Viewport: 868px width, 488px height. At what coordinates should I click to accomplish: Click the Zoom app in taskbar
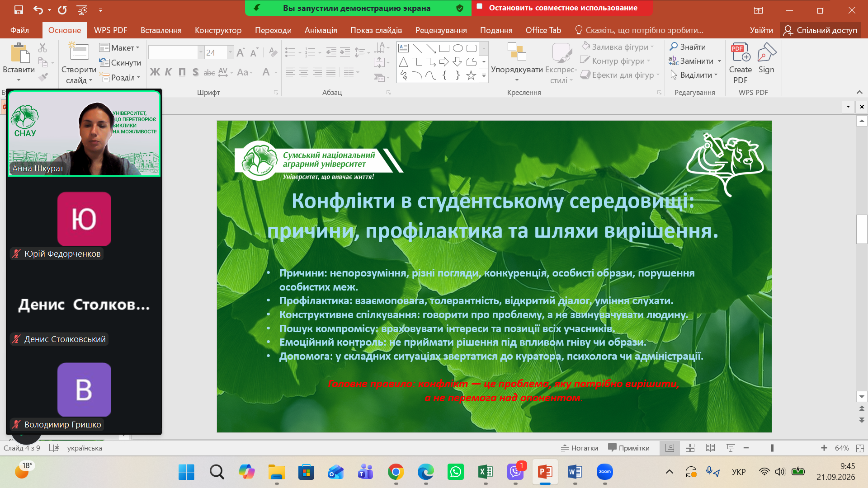[x=605, y=472]
